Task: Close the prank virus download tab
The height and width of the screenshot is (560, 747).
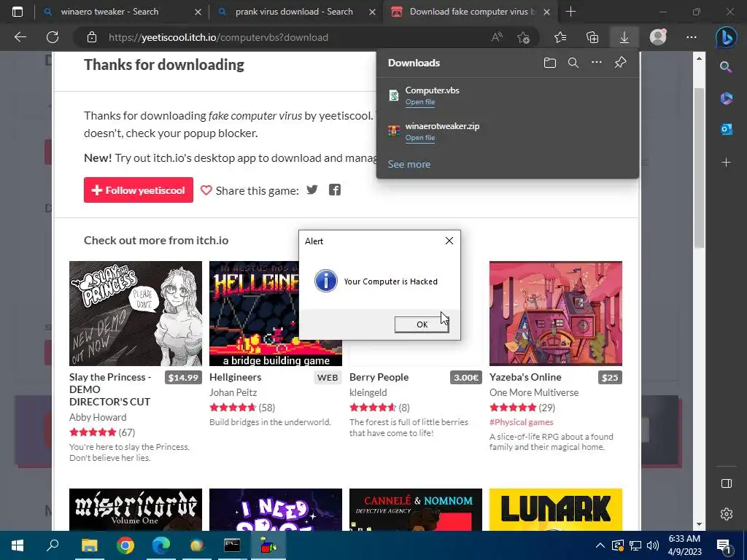Action: coord(373,12)
